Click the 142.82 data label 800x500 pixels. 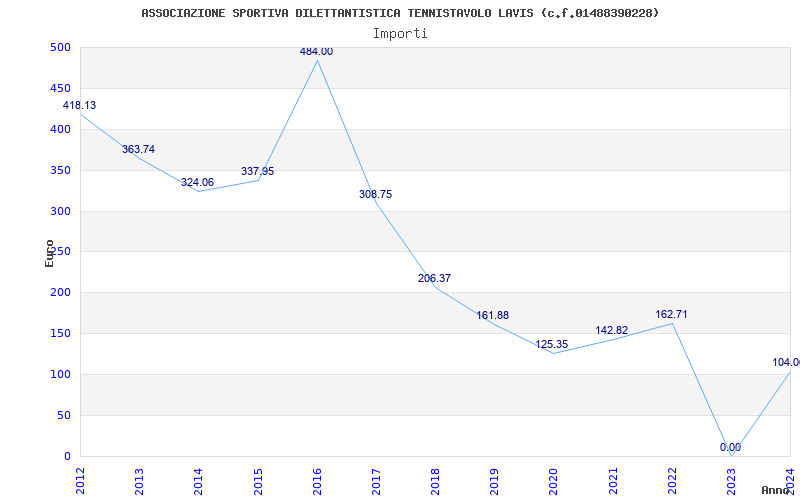point(612,331)
